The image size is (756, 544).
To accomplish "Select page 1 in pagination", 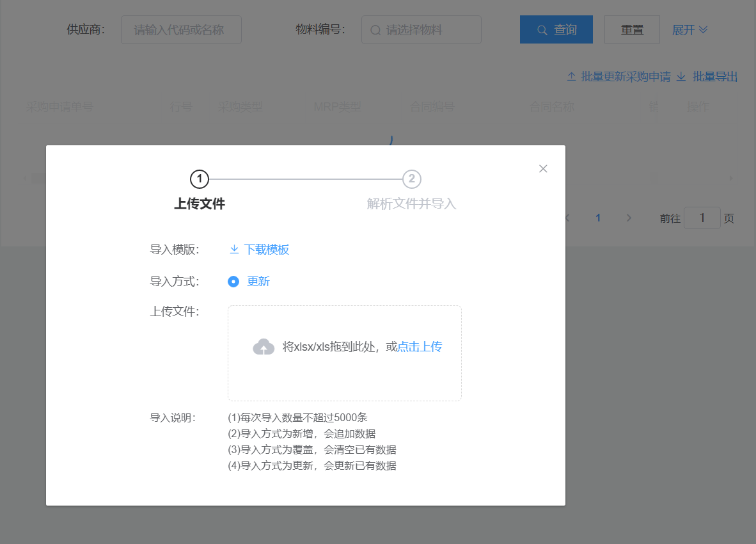I will click(x=598, y=218).
